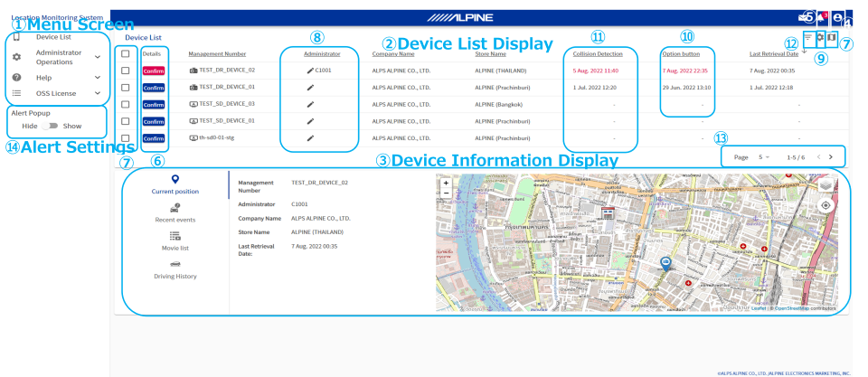This screenshot has width=868, height=377.
Task: Switch to Recent events tab
Action: 175,213
